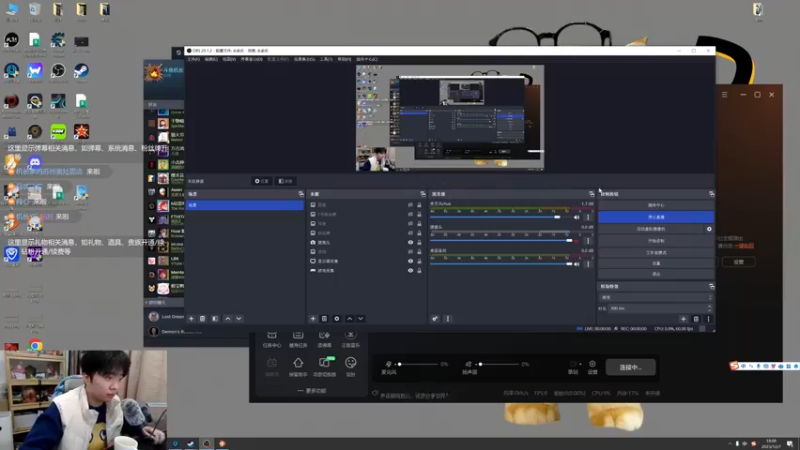Add a scene transition with plus icon
This screenshot has height=450, width=800.
(683, 319)
